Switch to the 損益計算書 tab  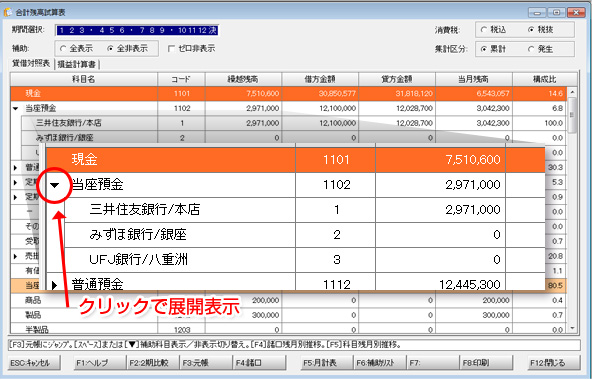click(x=77, y=65)
